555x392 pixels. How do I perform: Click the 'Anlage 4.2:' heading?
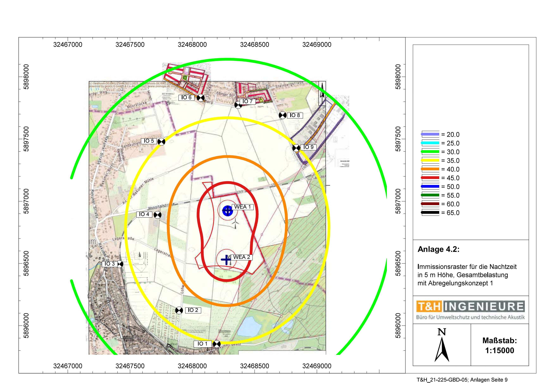coord(438,249)
